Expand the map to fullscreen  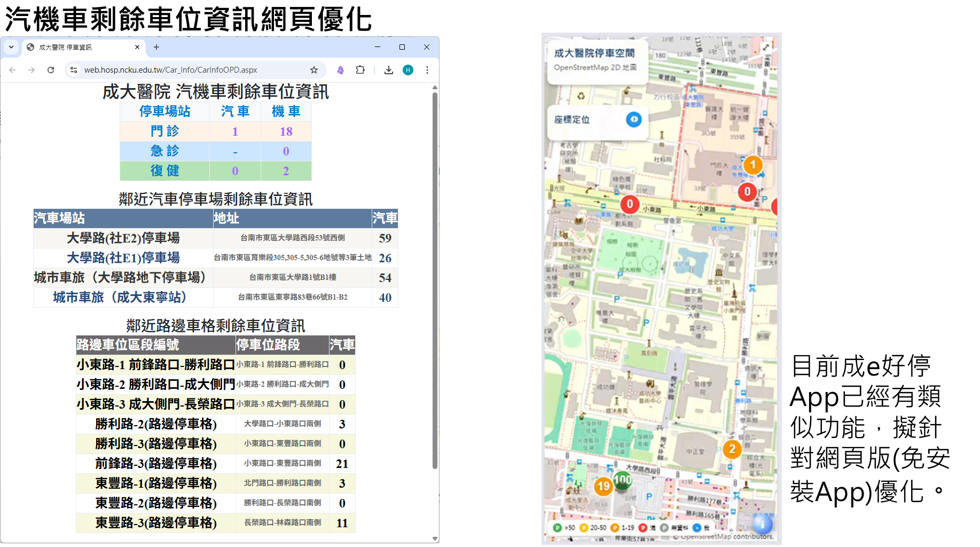point(766,47)
